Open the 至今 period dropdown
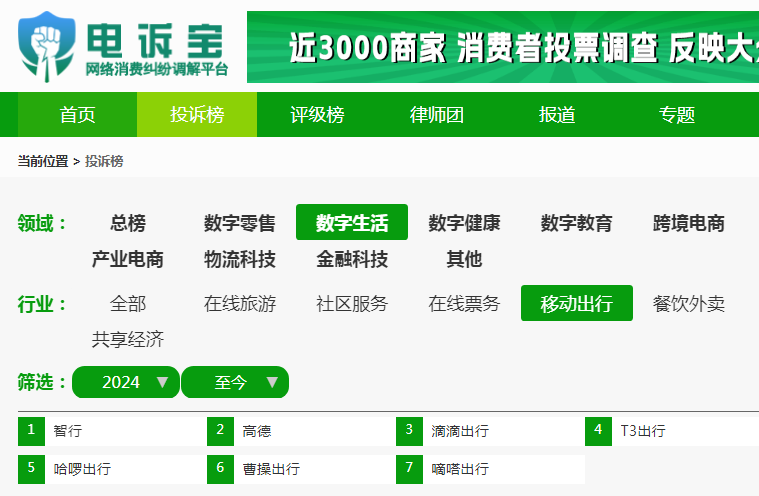This screenshot has height=496, width=759. 235,382
